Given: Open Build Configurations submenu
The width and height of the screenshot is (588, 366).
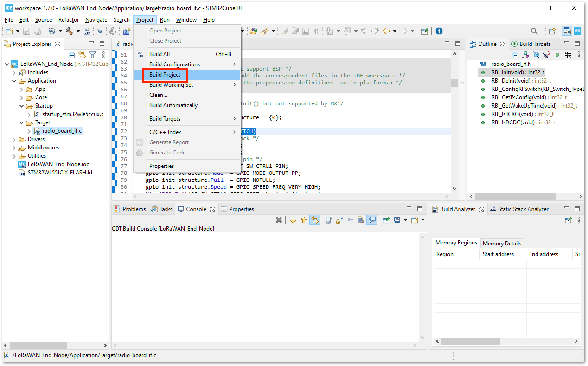Looking at the screenshot, I should pyautogui.click(x=186, y=64).
